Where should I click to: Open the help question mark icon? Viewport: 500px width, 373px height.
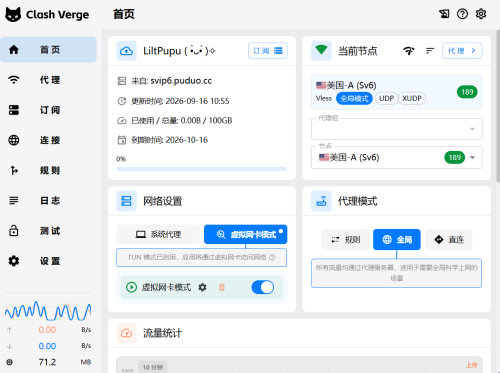click(462, 14)
